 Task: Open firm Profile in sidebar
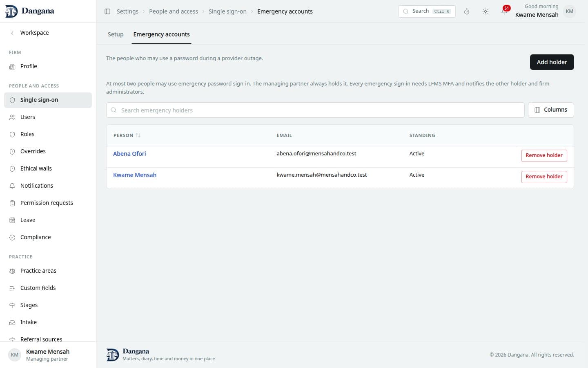coord(48,66)
